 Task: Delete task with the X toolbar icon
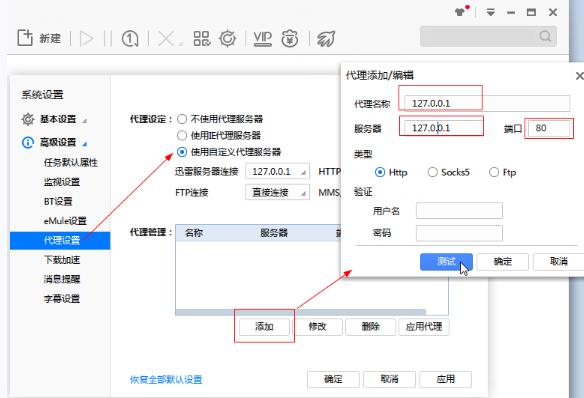coord(166,38)
